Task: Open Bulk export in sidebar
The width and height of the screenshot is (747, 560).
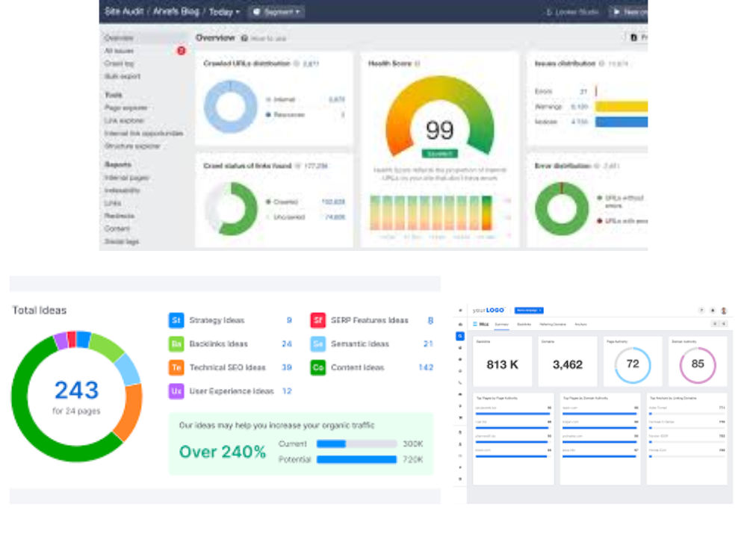Action: (x=122, y=76)
